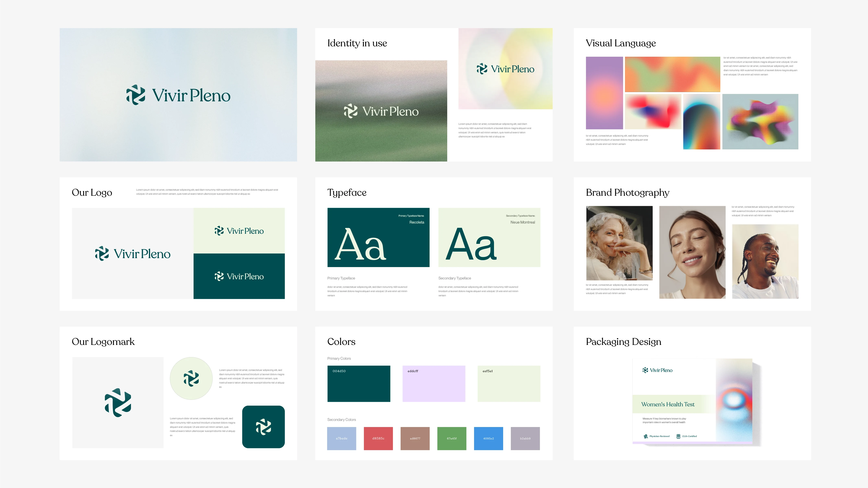Viewport: 868px width, 488px height.
Task: Click the logomark in the rounded dark green square
Action: pos(263,427)
